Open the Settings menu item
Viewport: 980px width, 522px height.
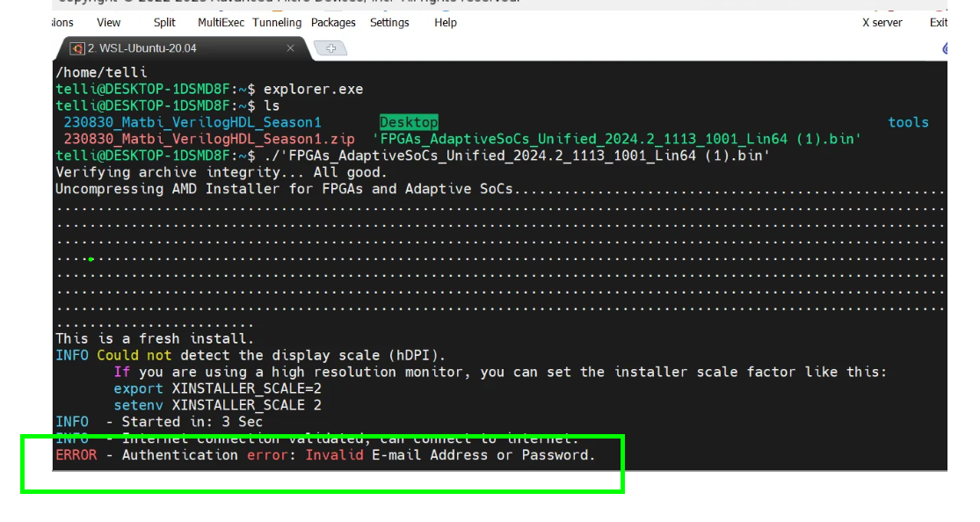[x=389, y=23]
